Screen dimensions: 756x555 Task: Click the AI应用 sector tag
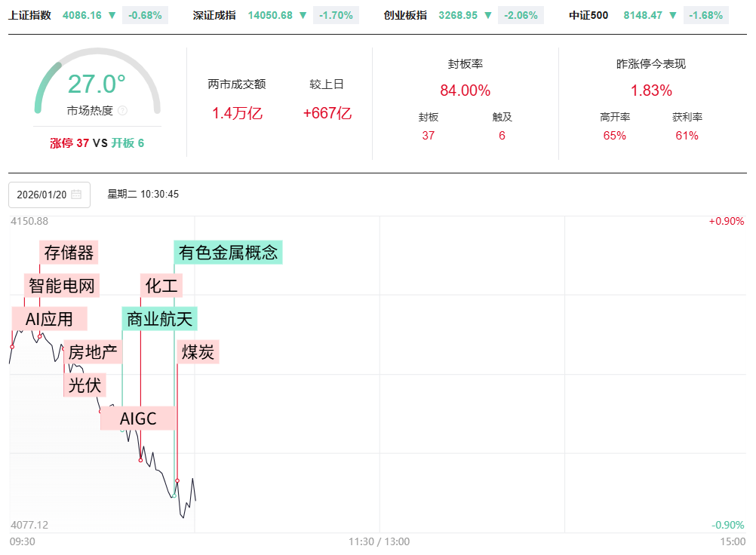point(50,319)
